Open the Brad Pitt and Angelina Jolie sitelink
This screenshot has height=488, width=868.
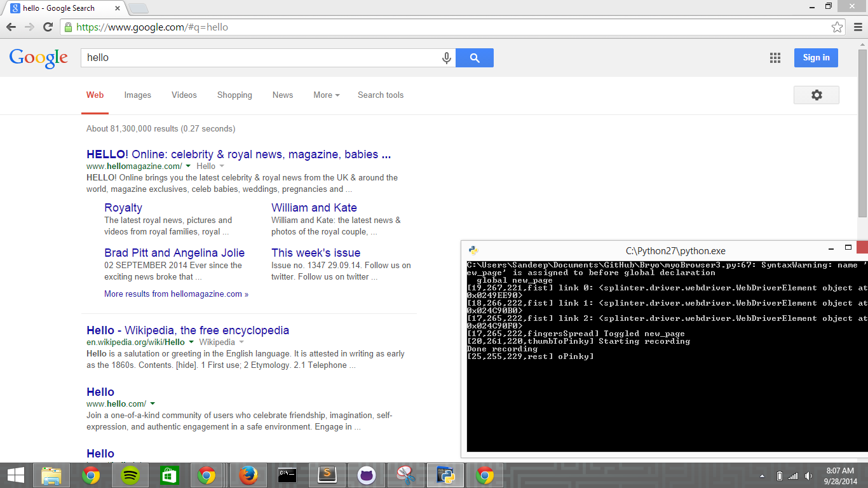point(174,253)
